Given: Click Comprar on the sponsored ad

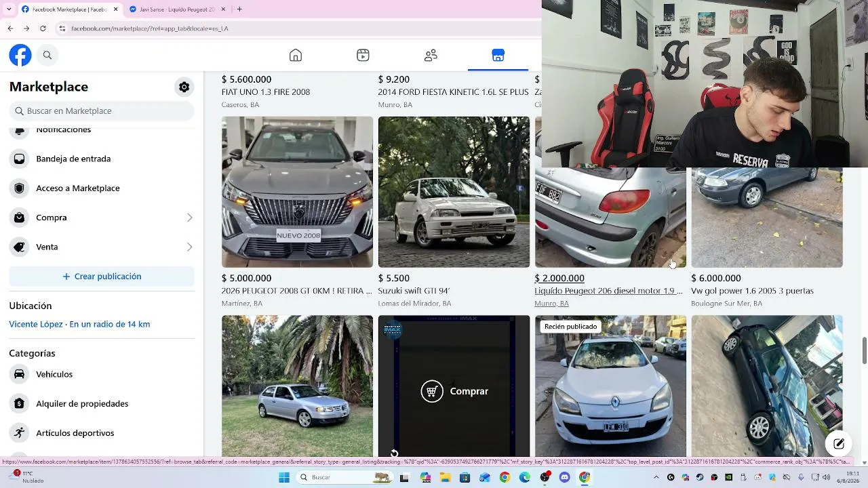Looking at the screenshot, I should tap(454, 391).
